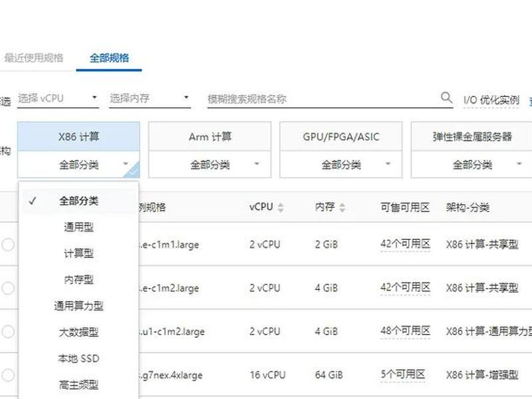Choose 计算型 from the category list

(x=78, y=253)
